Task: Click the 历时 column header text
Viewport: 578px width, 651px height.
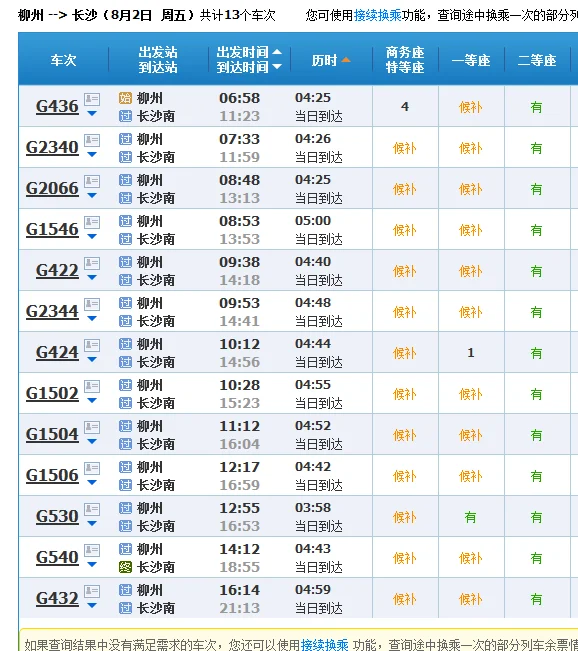Action: pos(325,60)
